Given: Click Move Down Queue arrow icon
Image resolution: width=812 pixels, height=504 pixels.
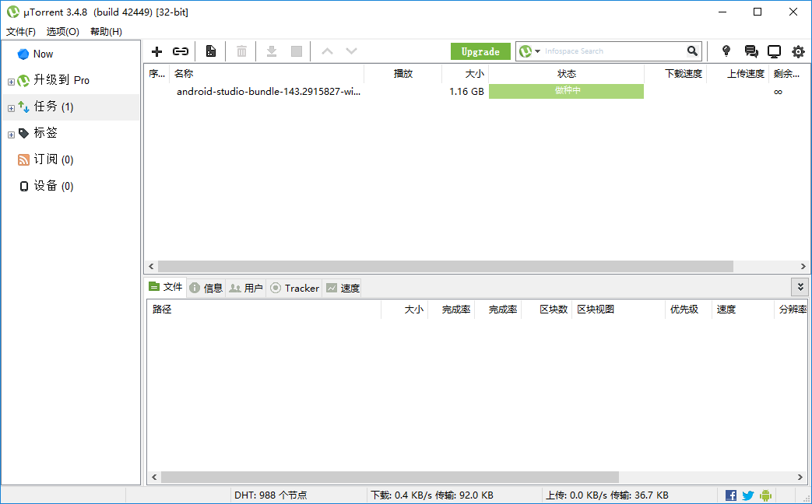Looking at the screenshot, I should [x=352, y=51].
